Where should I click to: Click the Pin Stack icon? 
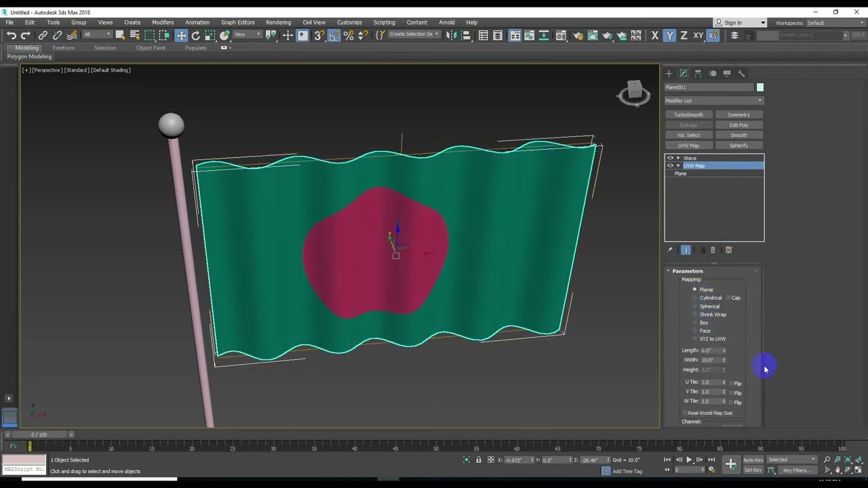coord(671,250)
